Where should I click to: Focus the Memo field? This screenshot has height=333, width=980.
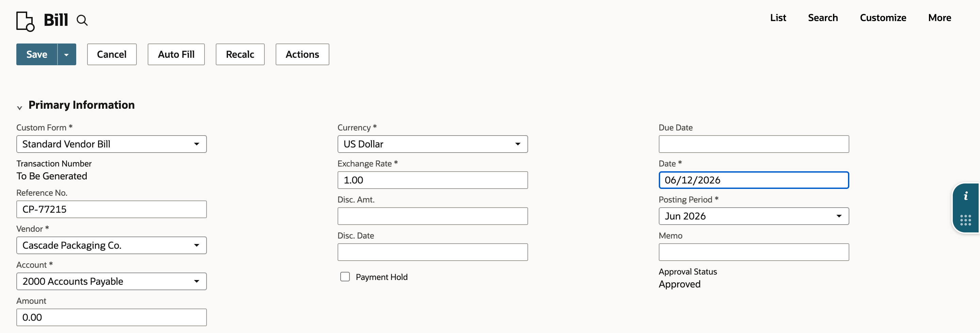click(754, 252)
